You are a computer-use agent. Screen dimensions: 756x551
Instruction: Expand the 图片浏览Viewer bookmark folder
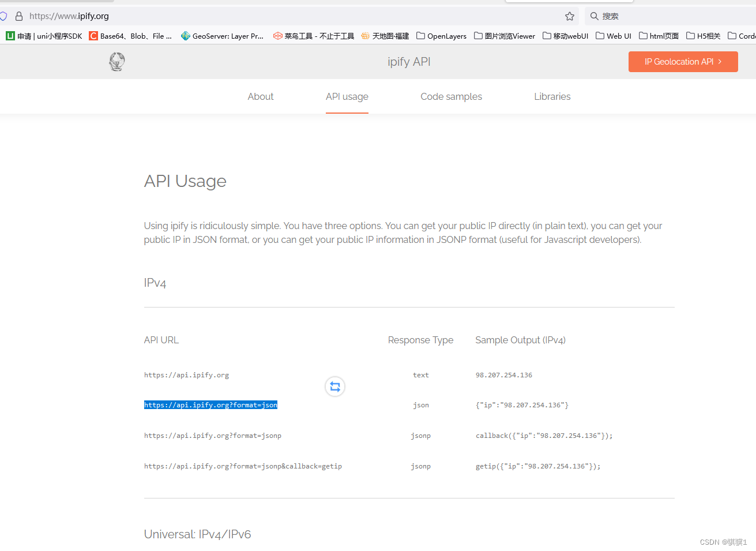pos(505,36)
